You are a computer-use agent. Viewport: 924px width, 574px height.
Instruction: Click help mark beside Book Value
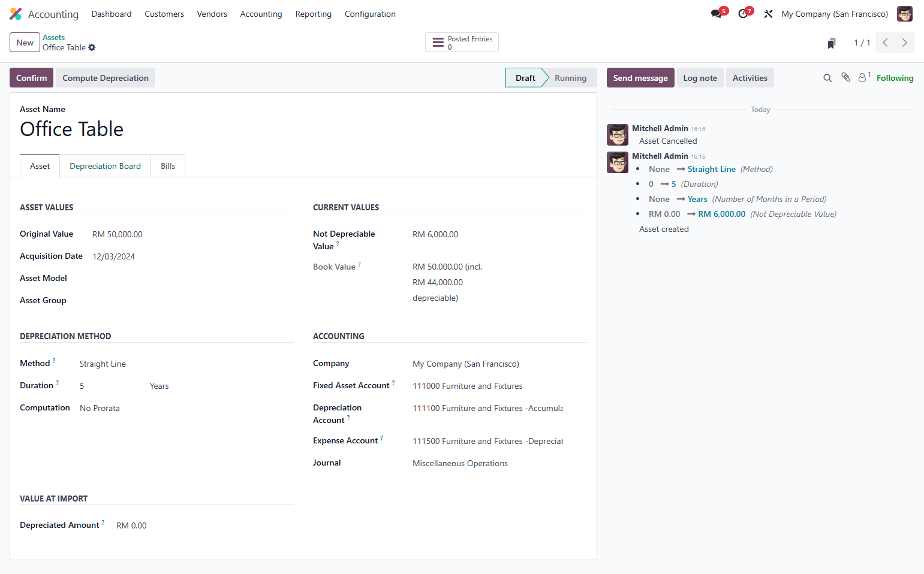[359, 264]
